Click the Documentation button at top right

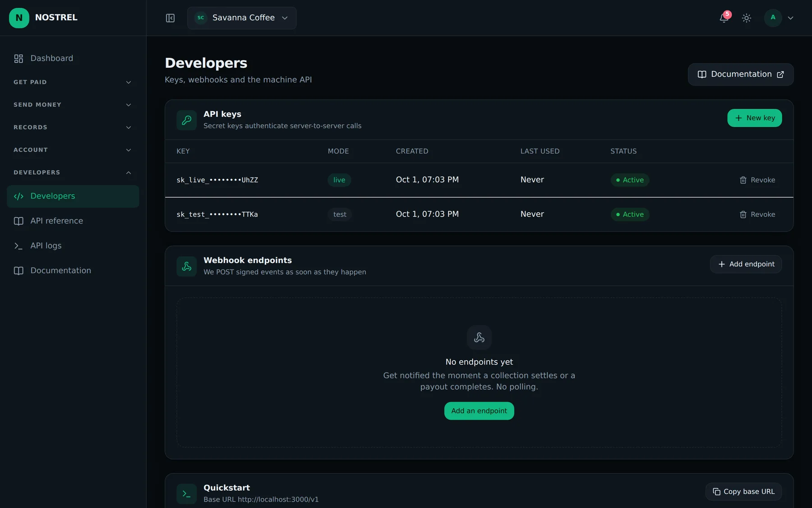click(741, 75)
